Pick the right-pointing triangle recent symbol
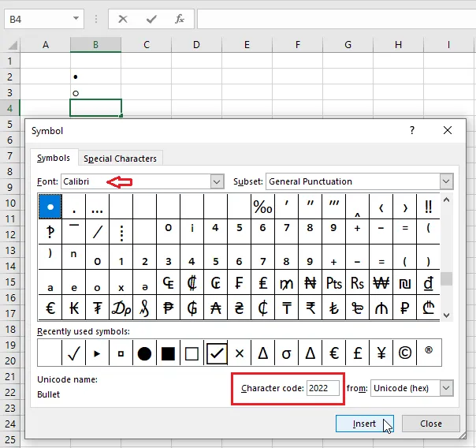The height and width of the screenshot is (448, 476). click(98, 353)
